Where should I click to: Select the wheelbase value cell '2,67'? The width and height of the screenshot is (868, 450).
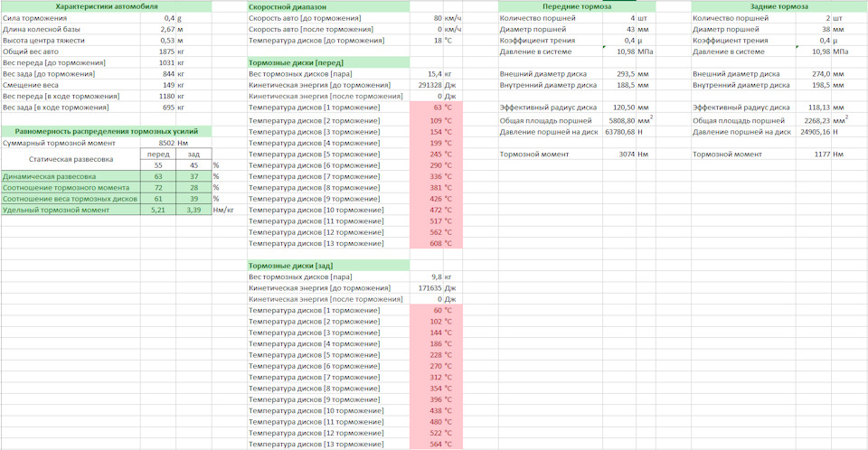tap(157, 29)
